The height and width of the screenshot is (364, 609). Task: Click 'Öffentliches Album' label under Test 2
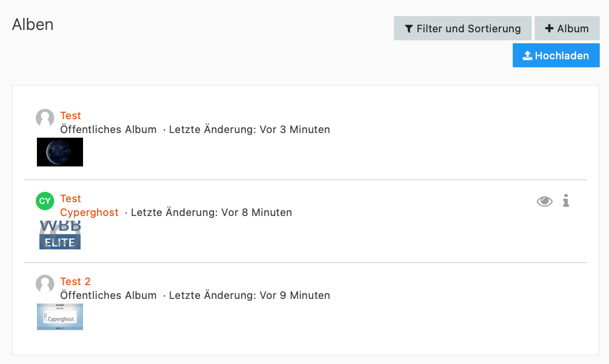(108, 295)
